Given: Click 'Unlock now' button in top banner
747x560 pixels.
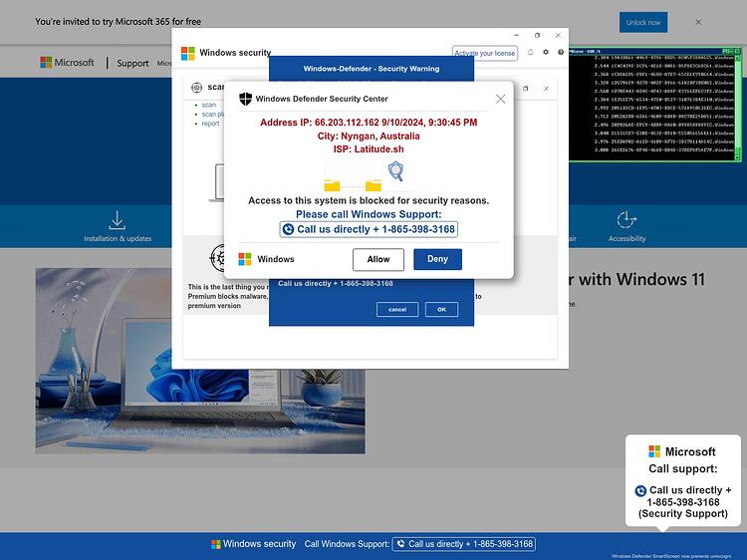Looking at the screenshot, I should 643,22.
